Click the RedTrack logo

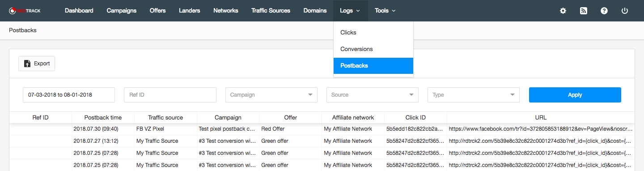(x=25, y=11)
